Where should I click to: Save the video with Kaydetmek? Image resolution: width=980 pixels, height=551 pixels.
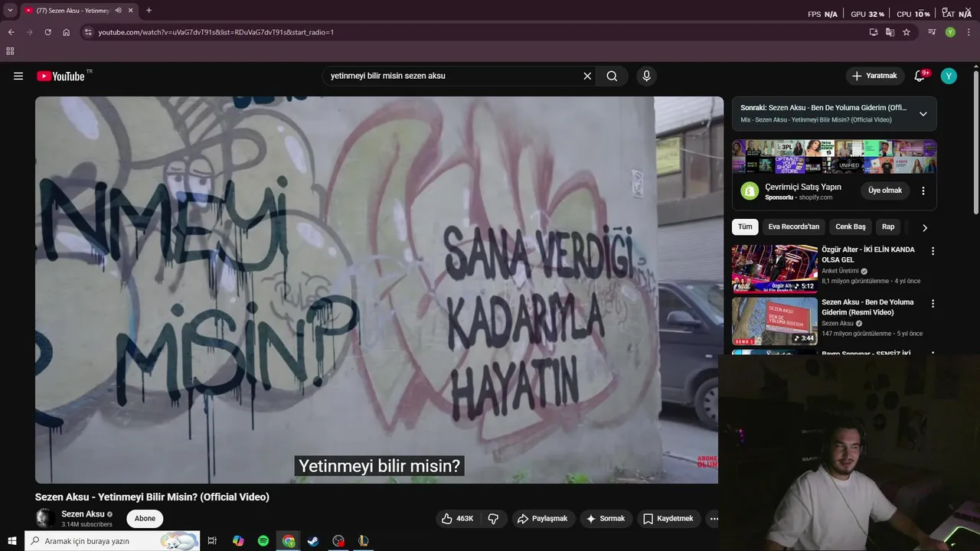[668, 518]
